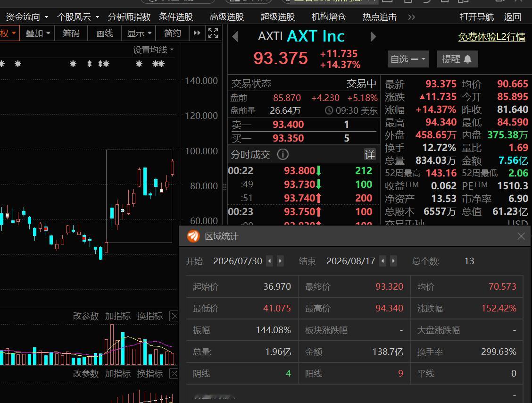Click upper 改参数 link
This screenshot has height=403, width=532.
pyautogui.click(x=86, y=316)
